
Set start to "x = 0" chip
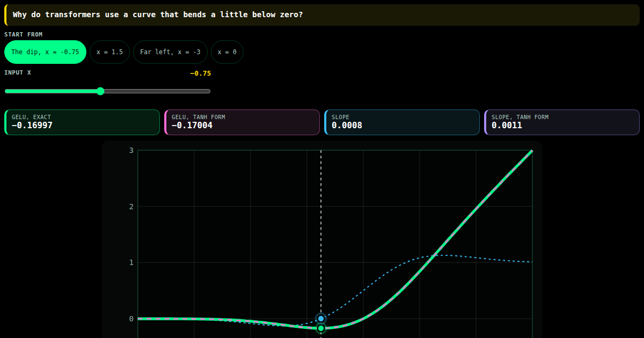tap(227, 52)
